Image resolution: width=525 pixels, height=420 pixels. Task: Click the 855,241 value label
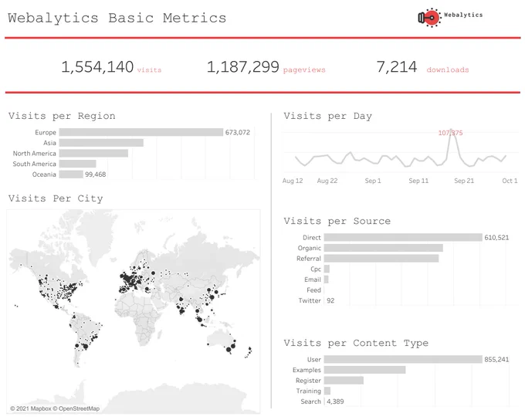(x=496, y=359)
